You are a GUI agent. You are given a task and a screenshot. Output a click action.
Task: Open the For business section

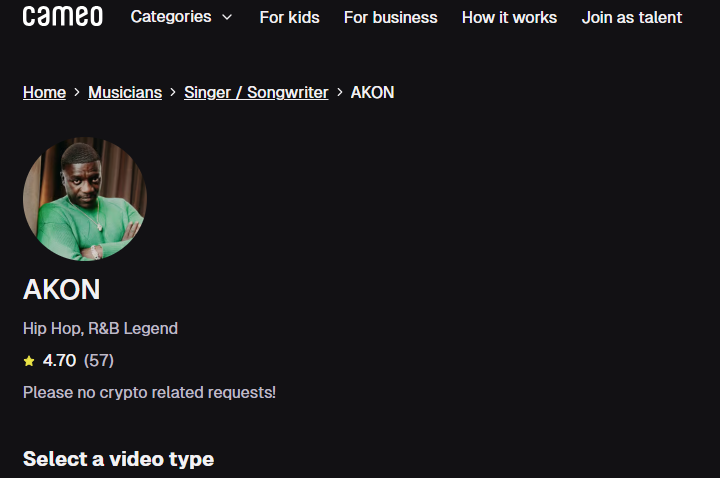point(390,17)
